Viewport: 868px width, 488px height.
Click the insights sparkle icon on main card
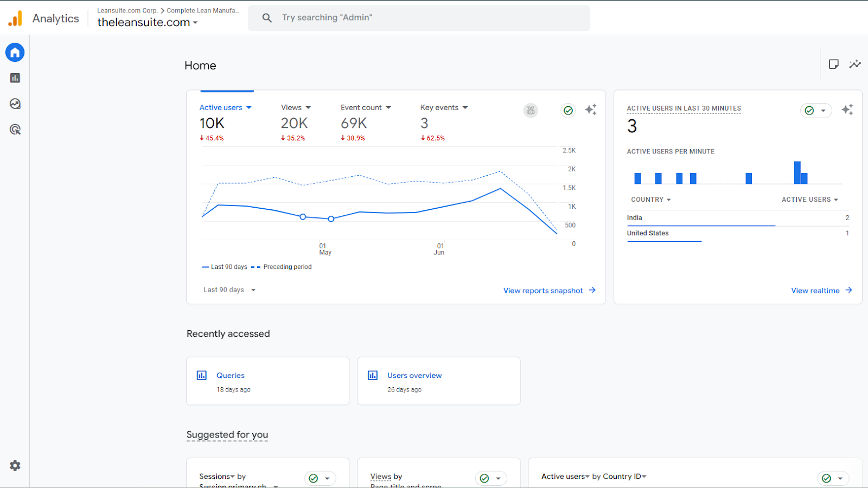[591, 110]
